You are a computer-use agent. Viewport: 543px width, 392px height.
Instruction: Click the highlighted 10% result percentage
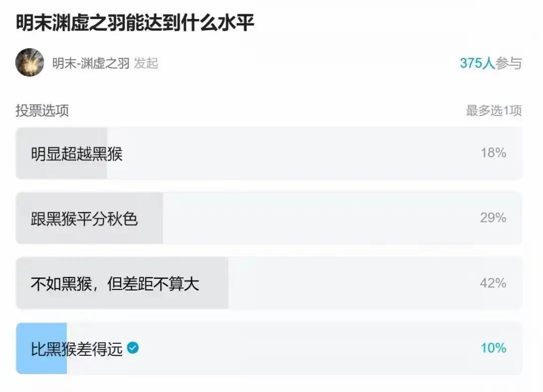click(x=493, y=348)
